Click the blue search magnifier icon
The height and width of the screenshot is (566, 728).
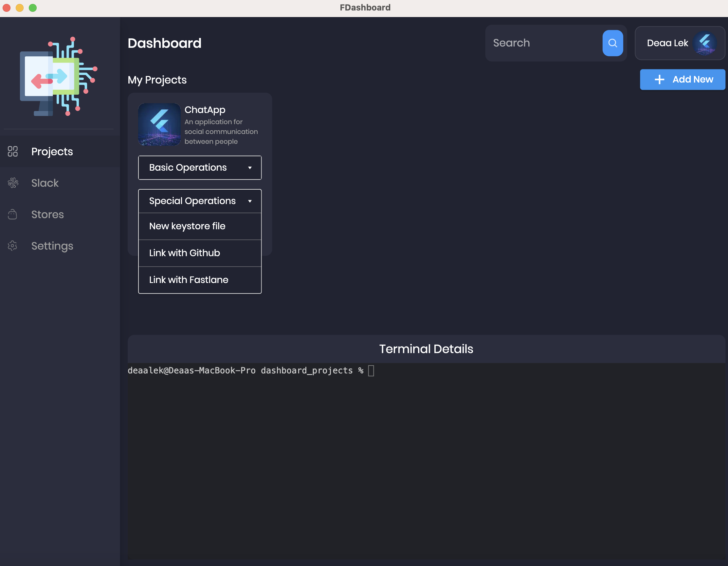612,43
